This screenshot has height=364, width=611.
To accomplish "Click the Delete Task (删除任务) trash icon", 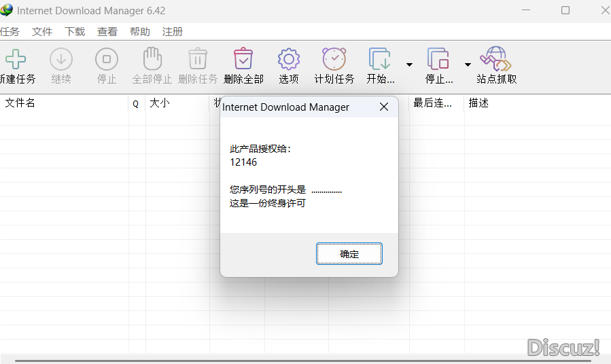I will tap(198, 60).
